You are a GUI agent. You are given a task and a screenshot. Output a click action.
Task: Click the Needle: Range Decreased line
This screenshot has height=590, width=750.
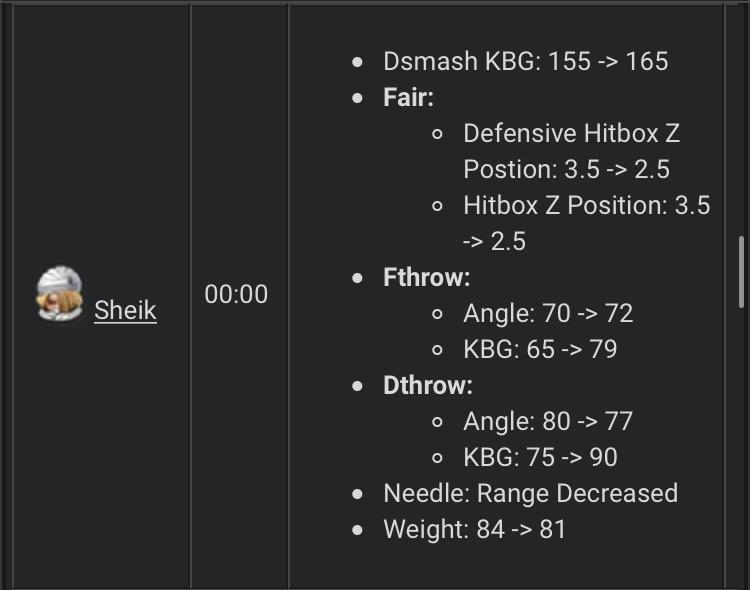coord(530,494)
